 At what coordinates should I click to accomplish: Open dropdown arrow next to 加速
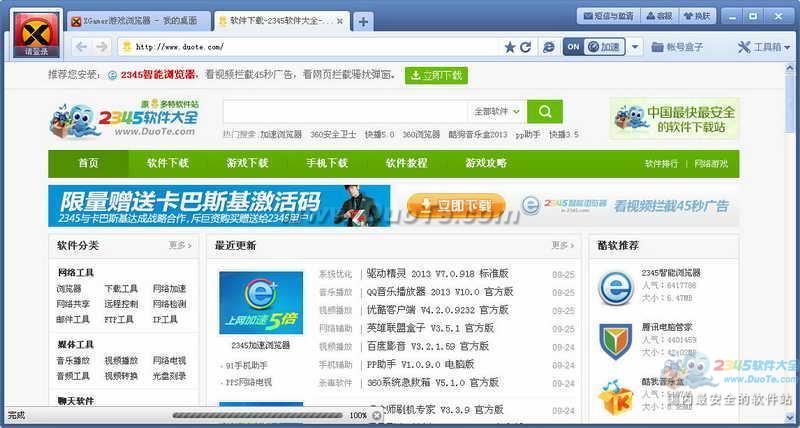634,47
